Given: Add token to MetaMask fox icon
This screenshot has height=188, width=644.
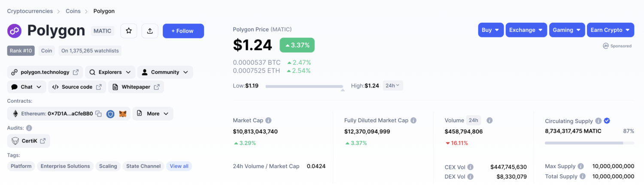Looking at the screenshot, I should (x=123, y=114).
